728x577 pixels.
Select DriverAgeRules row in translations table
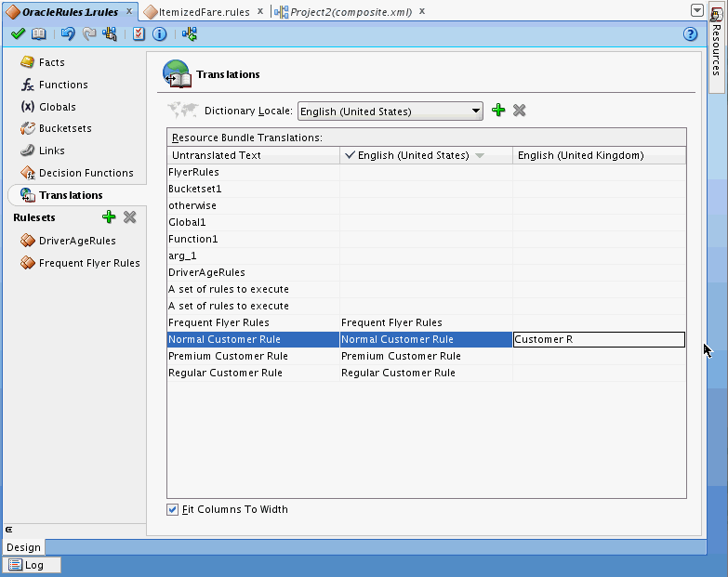tap(426, 272)
